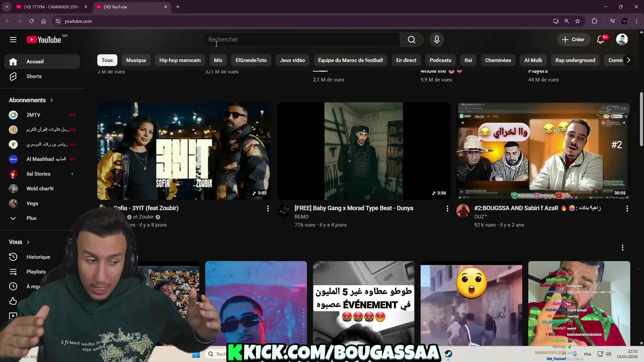
Task: Play the BOUGSSA AND Sabiri video thumbnail
Action: (543, 151)
